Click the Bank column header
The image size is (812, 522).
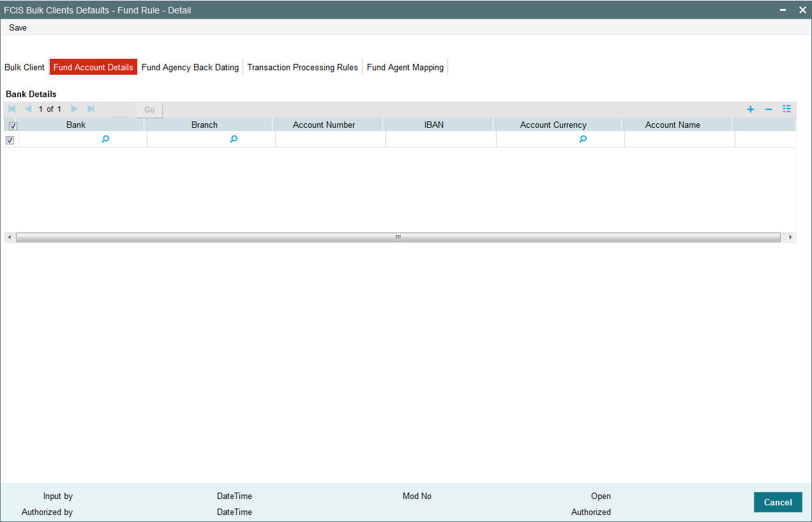[76, 125]
